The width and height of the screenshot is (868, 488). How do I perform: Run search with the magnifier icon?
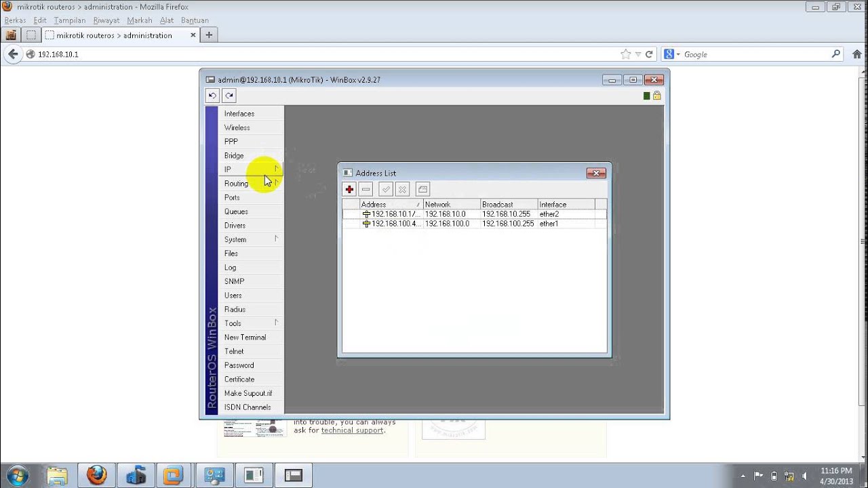click(836, 54)
